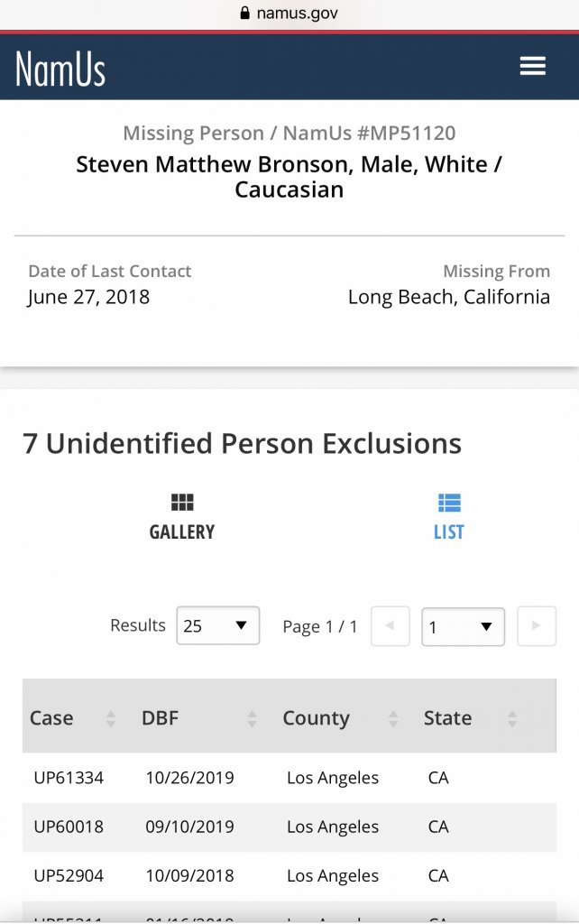Viewport: 579px width, 924px height.
Task: Open case UP60018 row
Action: point(69,827)
